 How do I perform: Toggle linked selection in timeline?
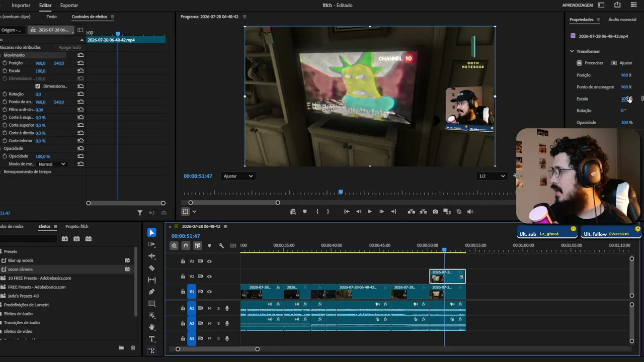click(197, 246)
